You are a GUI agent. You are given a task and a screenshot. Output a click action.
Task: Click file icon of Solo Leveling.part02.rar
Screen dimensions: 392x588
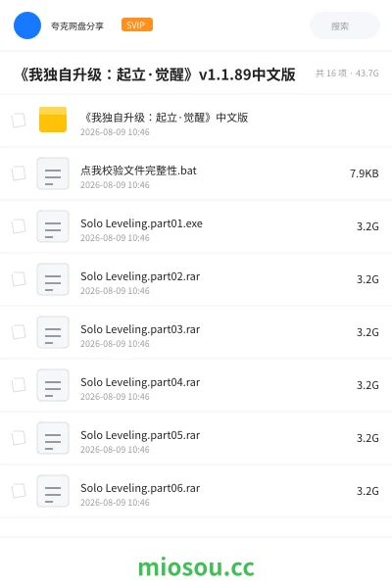tap(53, 279)
